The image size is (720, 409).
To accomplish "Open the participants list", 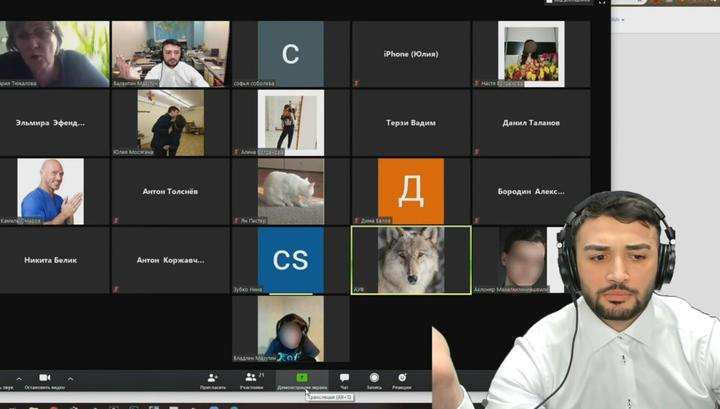I will pos(252,378).
